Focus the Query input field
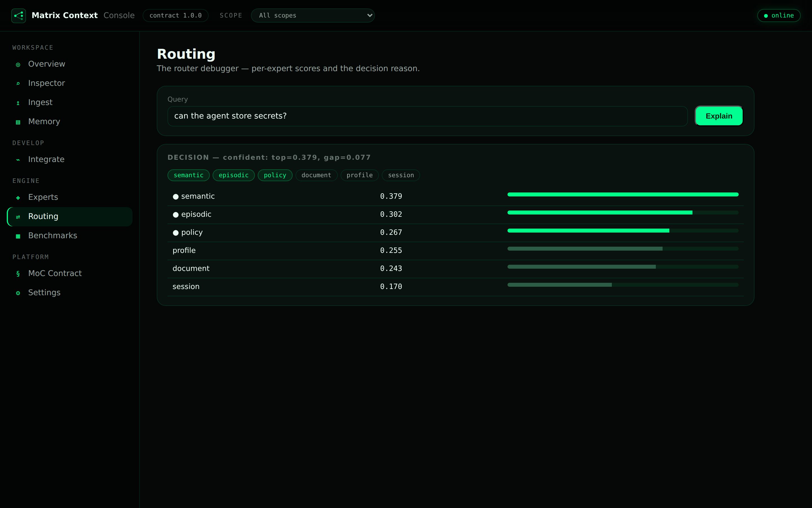The width and height of the screenshot is (812, 508). pyautogui.click(x=427, y=116)
